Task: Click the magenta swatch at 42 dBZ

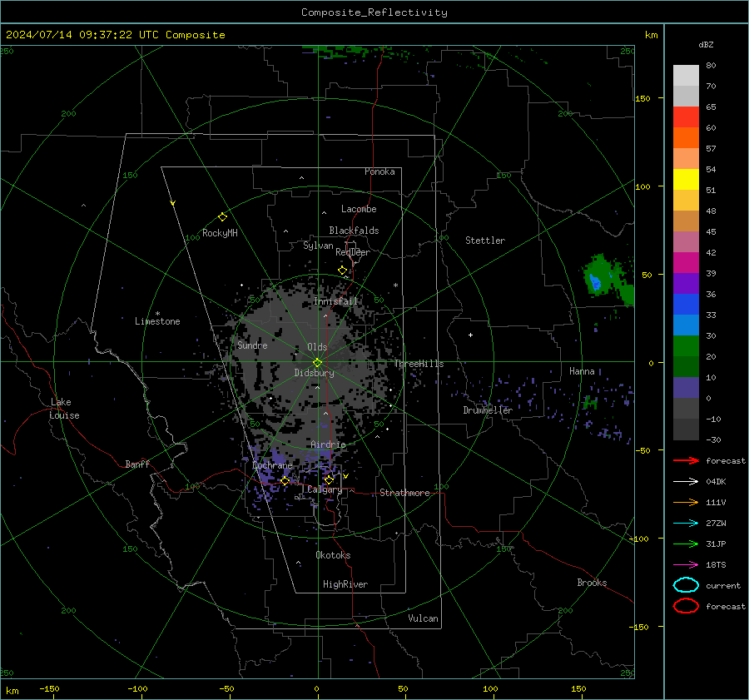Action: pyautogui.click(x=686, y=263)
